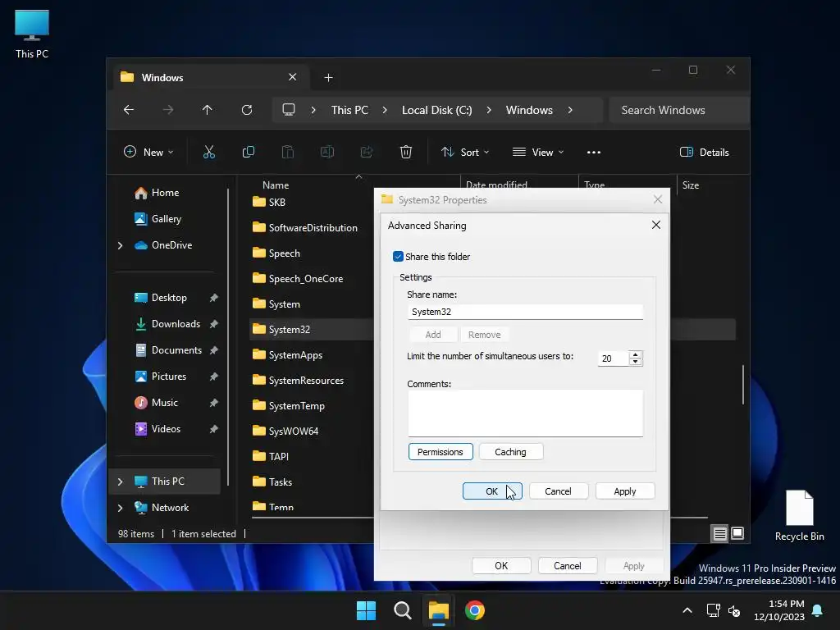Click This PC in the breadcrumb
This screenshot has height=630, width=840.
(349, 110)
